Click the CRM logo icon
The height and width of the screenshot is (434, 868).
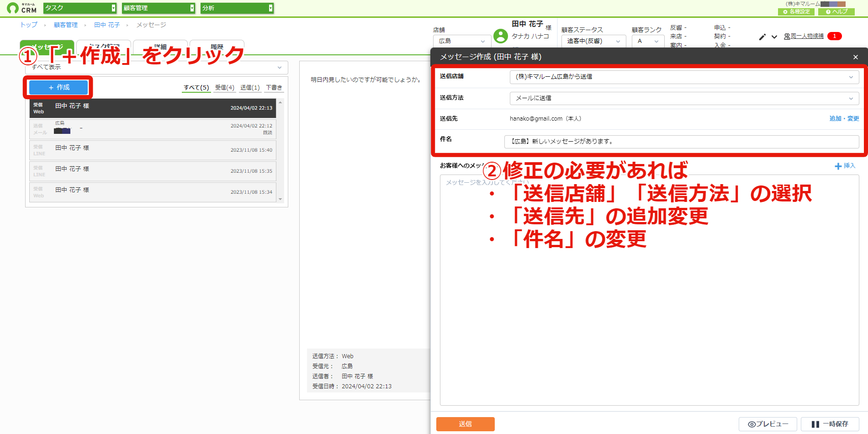(21, 8)
